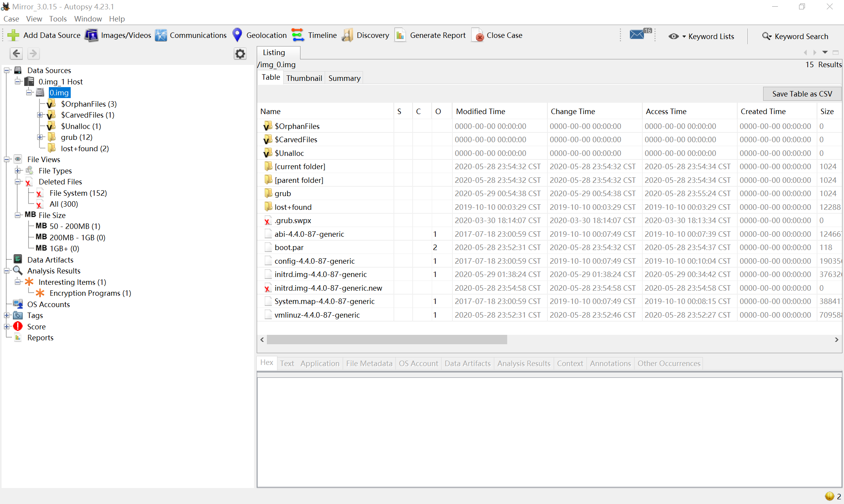Click the Add Data Source plus icon
844x504 pixels.
pyautogui.click(x=13, y=35)
